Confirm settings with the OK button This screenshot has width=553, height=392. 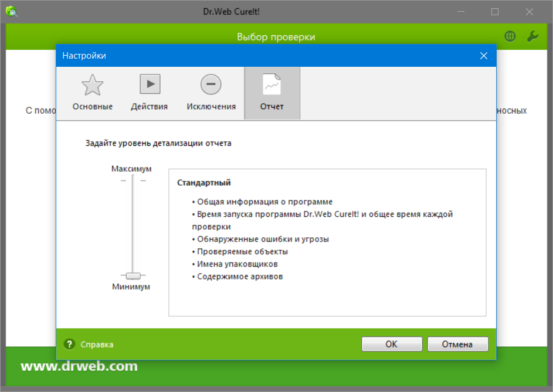coord(392,344)
